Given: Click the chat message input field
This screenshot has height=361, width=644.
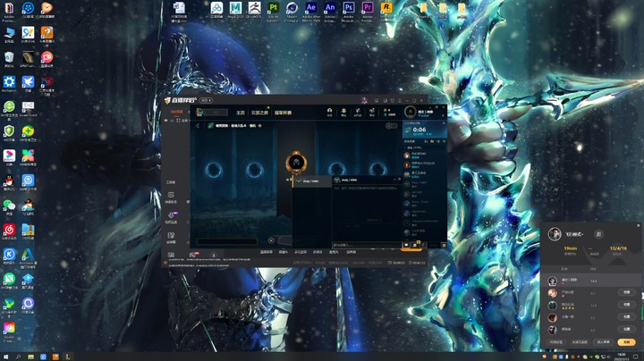Looking at the screenshot, I should tap(366, 246).
